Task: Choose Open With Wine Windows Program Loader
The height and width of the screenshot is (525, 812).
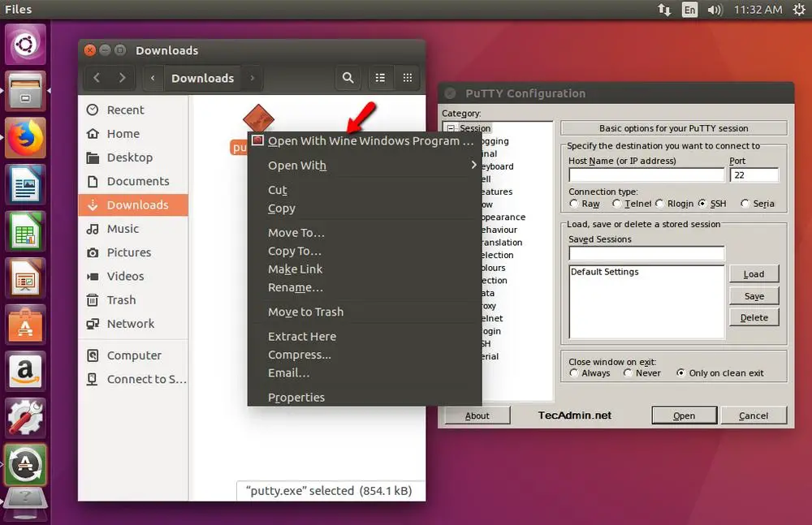Action: (369, 141)
